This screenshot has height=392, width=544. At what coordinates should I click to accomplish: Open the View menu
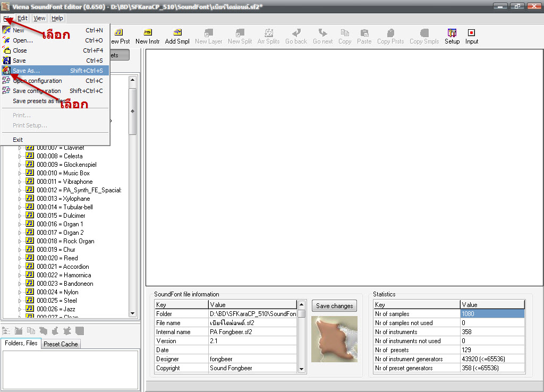pos(39,18)
